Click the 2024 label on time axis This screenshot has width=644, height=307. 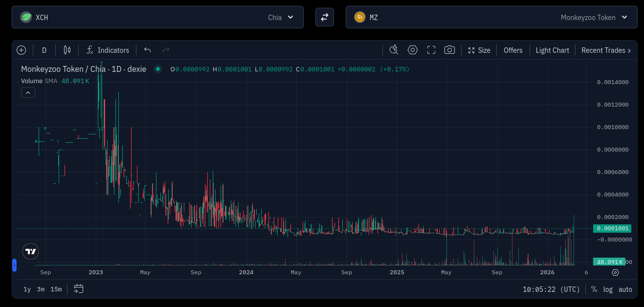(246, 273)
